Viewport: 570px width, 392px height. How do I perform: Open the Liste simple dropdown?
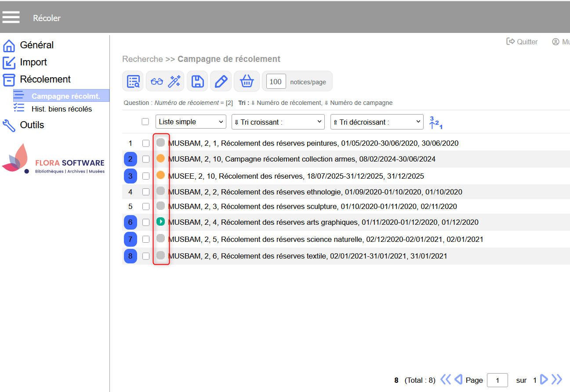click(x=191, y=122)
